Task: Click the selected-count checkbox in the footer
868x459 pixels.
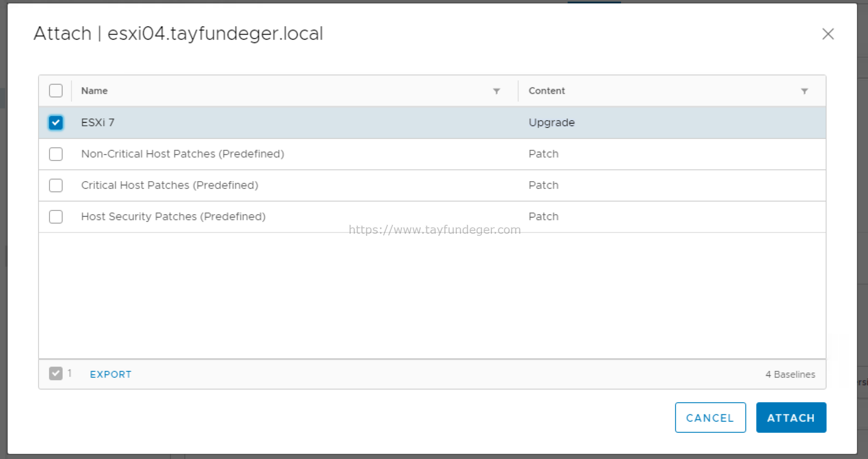Action: tap(56, 373)
